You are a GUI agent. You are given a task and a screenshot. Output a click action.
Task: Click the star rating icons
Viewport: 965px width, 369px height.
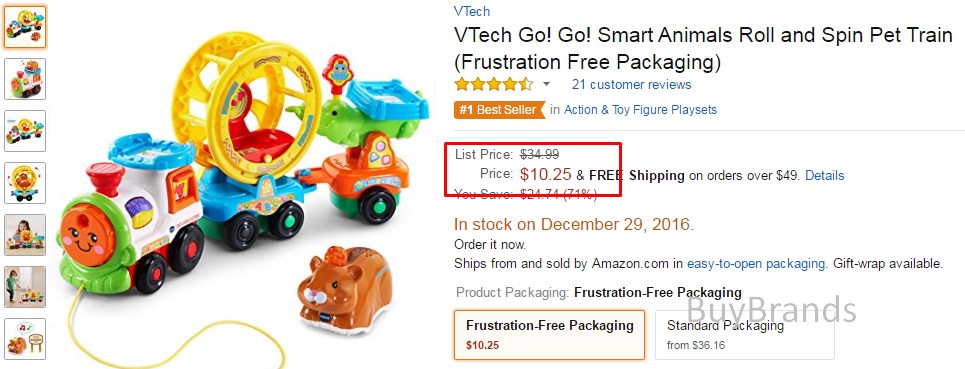coord(494,84)
